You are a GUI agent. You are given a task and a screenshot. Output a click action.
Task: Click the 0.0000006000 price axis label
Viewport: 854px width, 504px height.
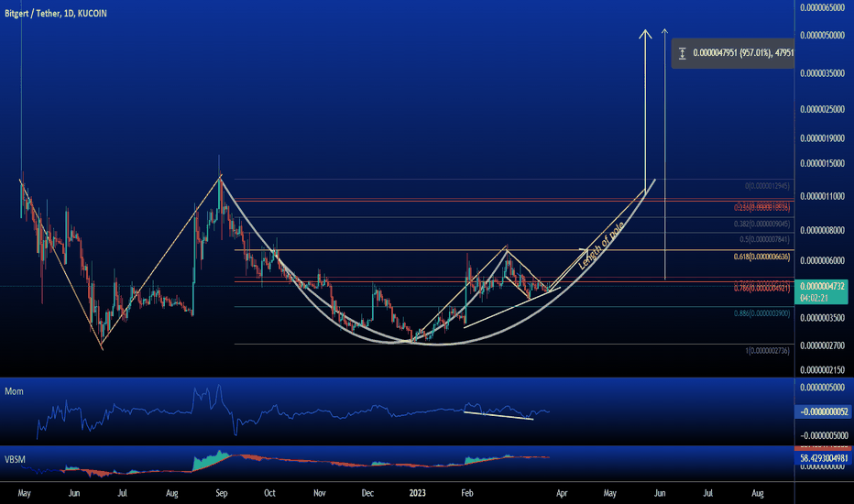[823, 260]
